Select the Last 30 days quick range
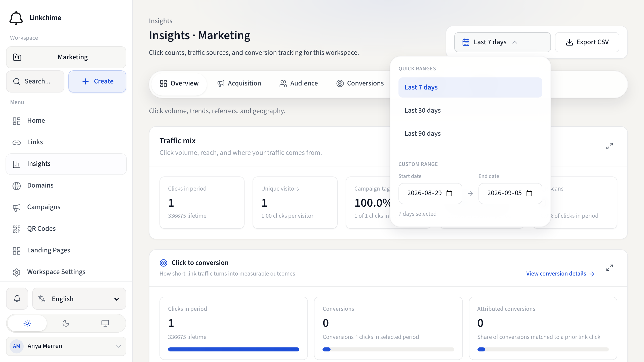The image size is (644, 362). click(x=470, y=110)
